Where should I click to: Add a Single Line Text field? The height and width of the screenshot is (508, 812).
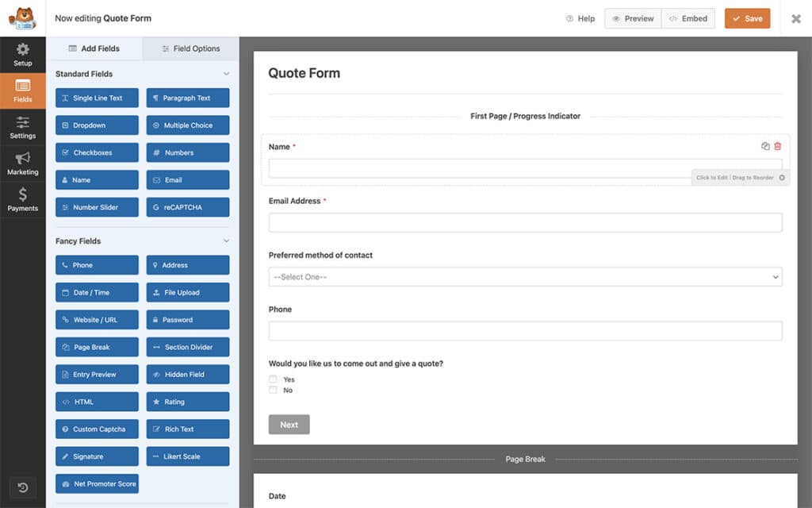tap(97, 98)
